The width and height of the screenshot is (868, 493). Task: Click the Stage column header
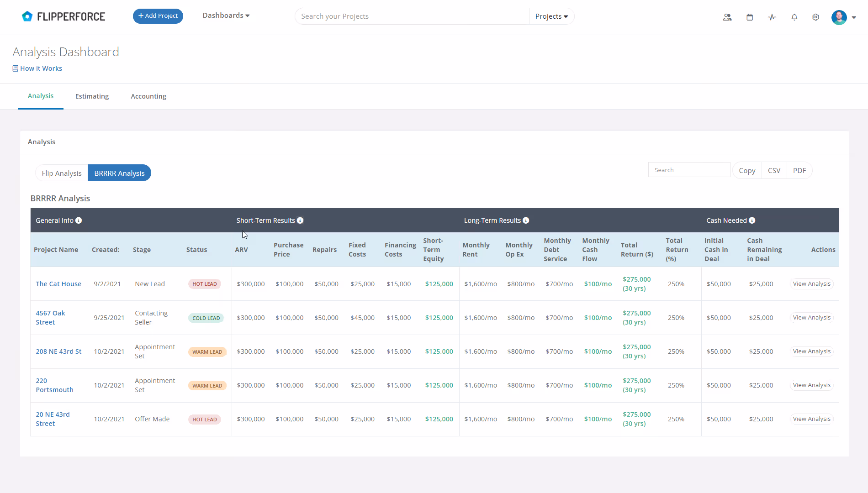click(x=142, y=250)
